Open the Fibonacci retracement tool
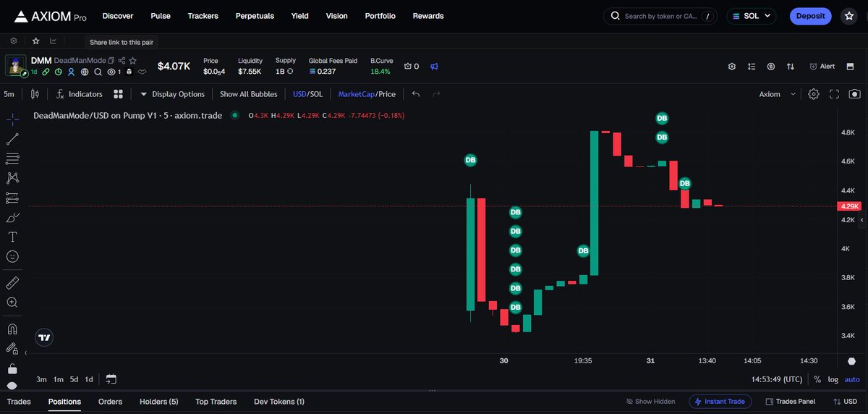This screenshot has height=414, width=868. (12, 159)
